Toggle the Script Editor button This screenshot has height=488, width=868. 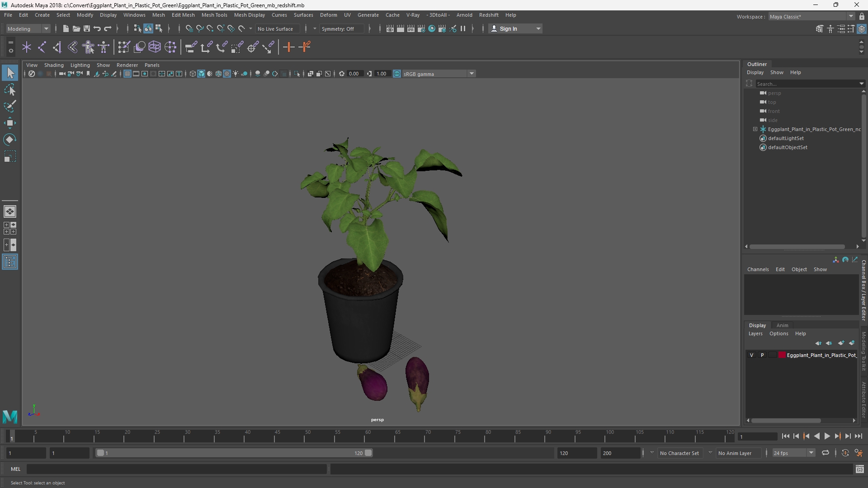point(860,469)
